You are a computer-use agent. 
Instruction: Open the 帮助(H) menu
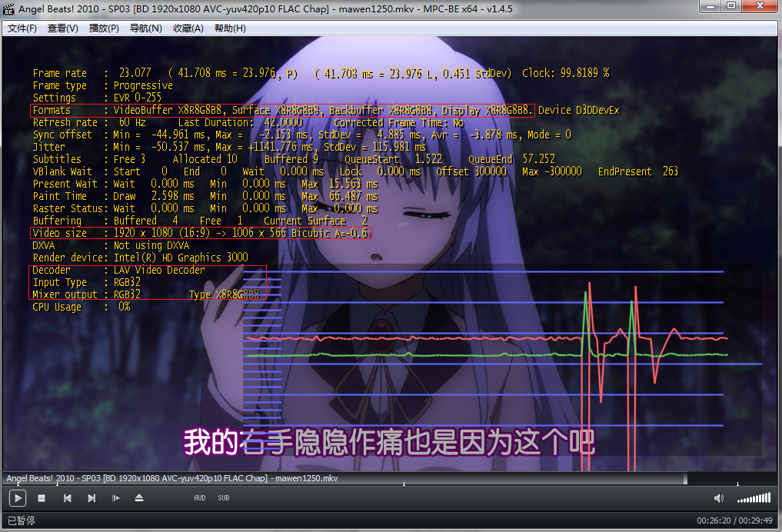[230, 28]
